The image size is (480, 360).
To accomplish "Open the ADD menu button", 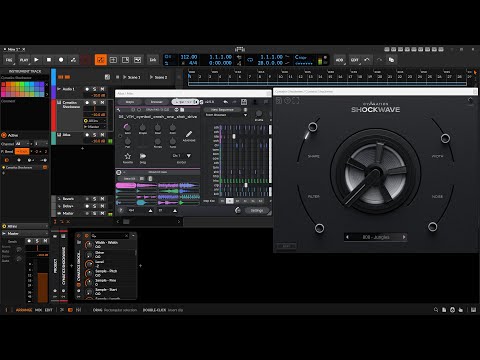I will (x=339, y=60).
